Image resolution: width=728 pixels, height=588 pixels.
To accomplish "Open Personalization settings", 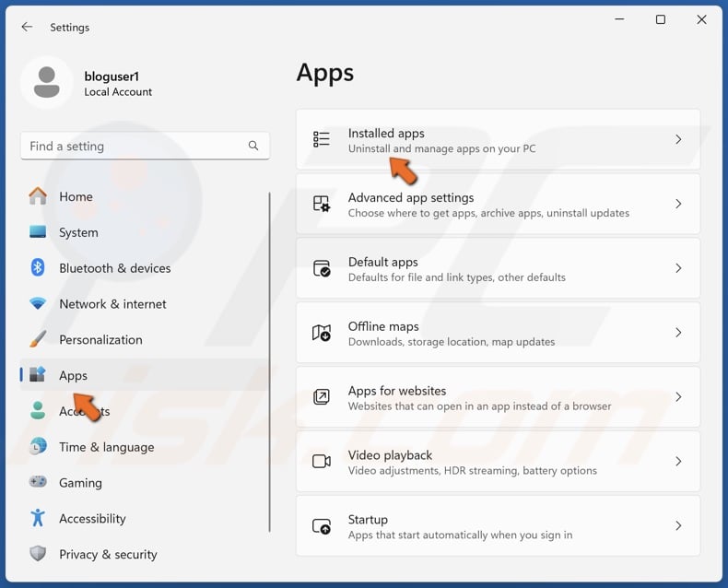I will 144,339.
